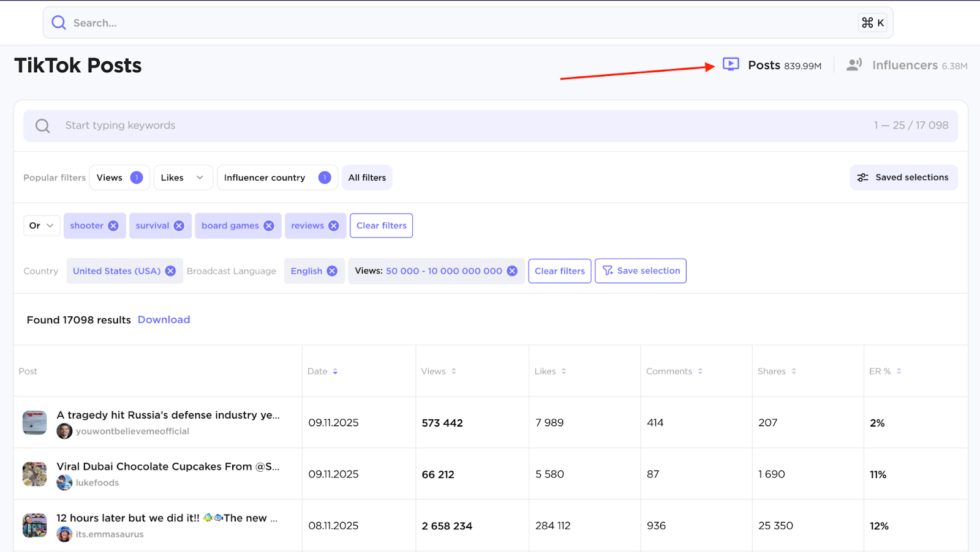Open the 'Or' logic operator dropdown
The height and width of the screenshot is (552, 980).
pyautogui.click(x=40, y=225)
